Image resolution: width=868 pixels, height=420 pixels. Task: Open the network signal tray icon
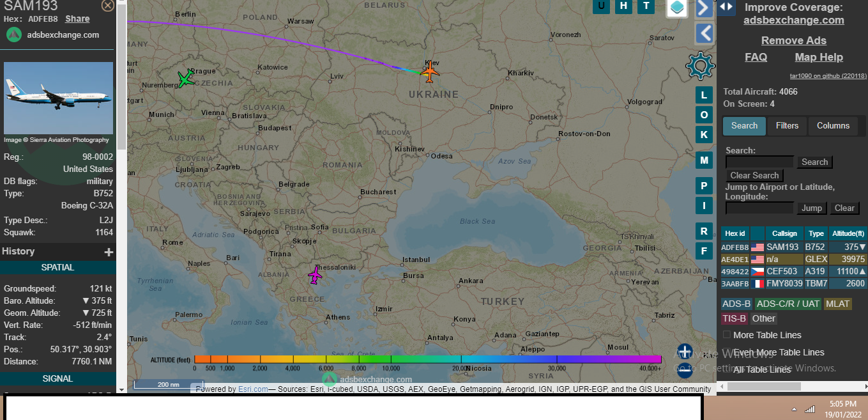(x=810, y=409)
